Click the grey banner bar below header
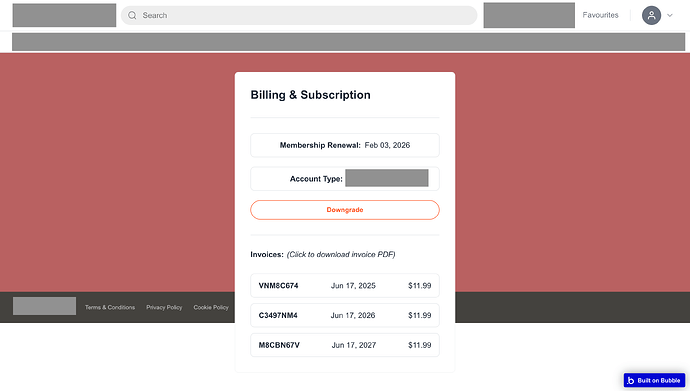Image resolution: width=690 pixels, height=391 pixels. (x=349, y=42)
